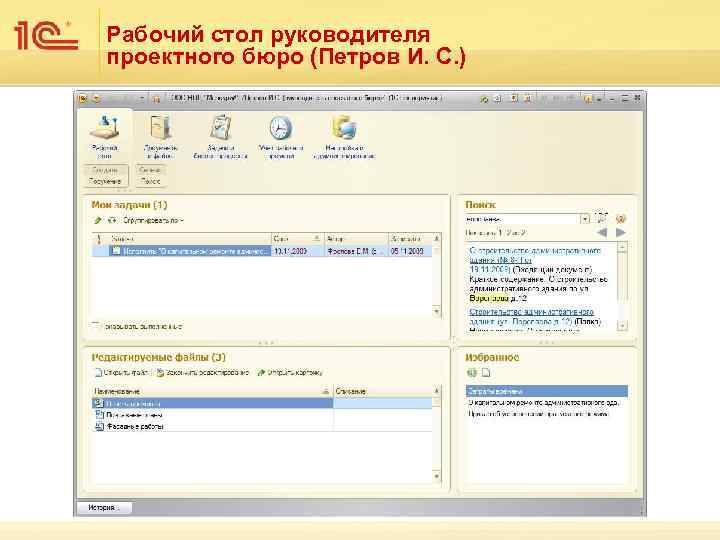
Task: Click the Описание column header
Action: [x=383, y=391]
